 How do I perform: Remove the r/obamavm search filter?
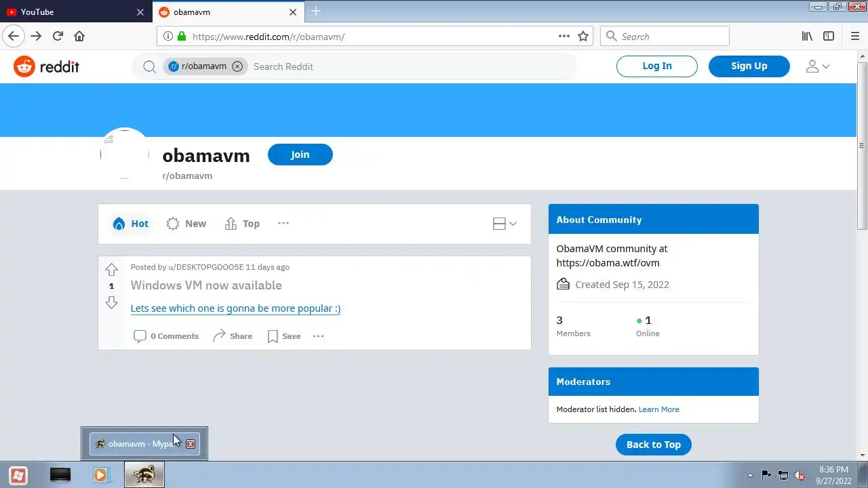(x=237, y=66)
